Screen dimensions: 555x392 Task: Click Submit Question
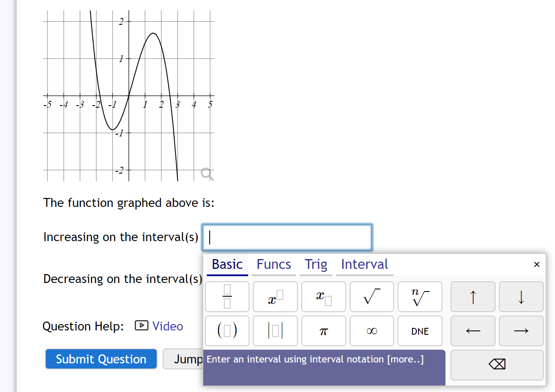pyautogui.click(x=101, y=359)
